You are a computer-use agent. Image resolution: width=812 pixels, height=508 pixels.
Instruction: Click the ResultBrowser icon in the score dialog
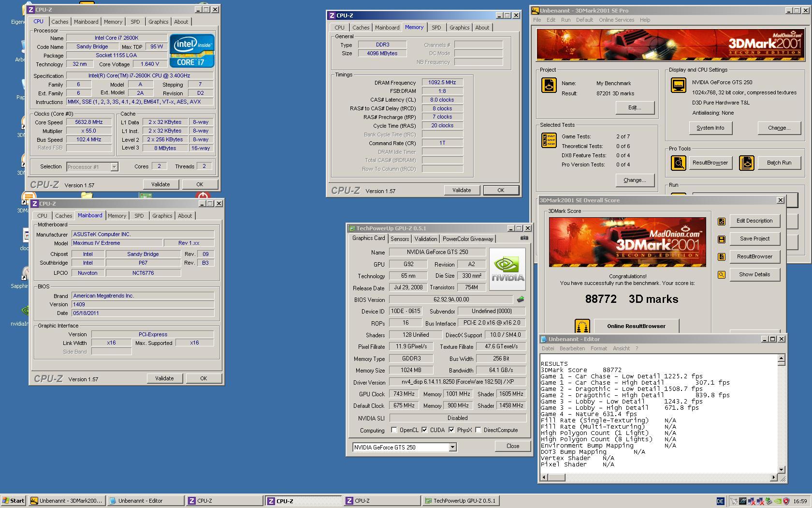pyautogui.click(x=722, y=257)
